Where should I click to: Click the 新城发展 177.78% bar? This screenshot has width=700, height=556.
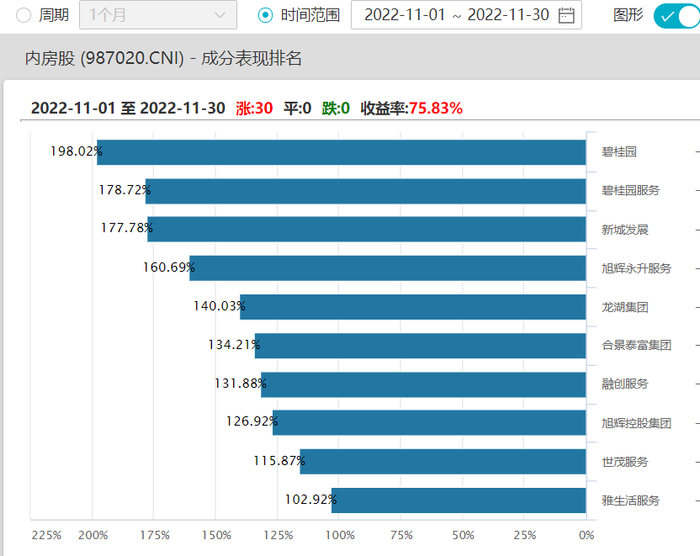click(367, 229)
